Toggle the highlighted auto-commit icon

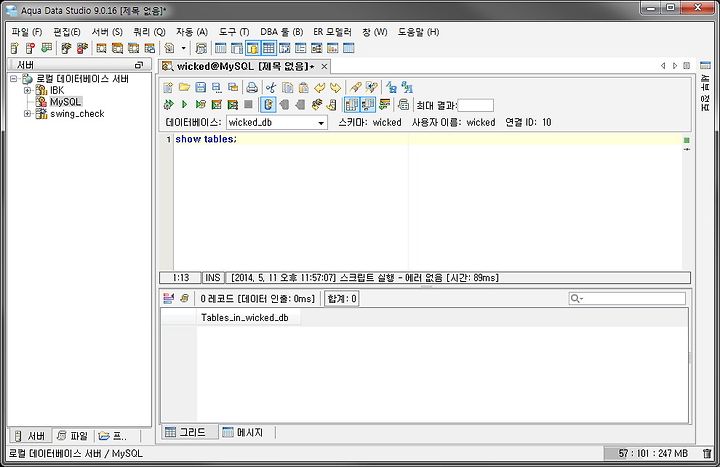(x=268, y=105)
